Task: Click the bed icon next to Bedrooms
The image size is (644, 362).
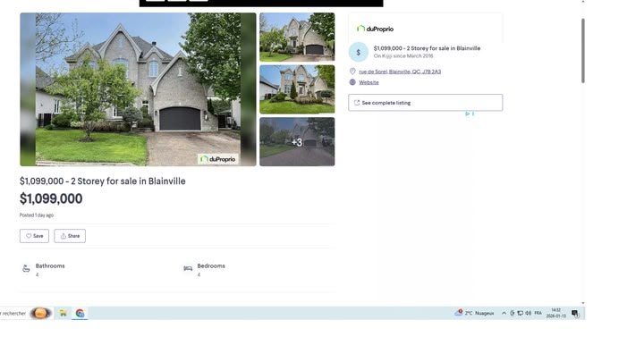Action: (188, 268)
